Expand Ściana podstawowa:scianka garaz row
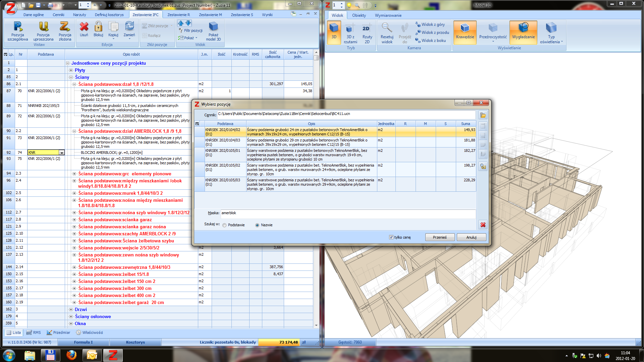Image resolution: width=644 pixels, height=362 pixels. click(74, 220)
